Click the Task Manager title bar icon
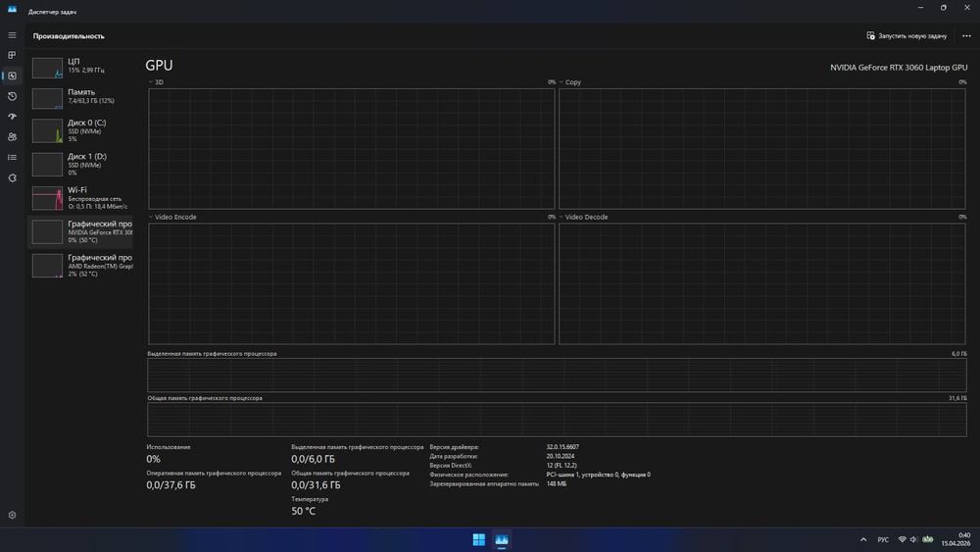 (x=12, y=10)
